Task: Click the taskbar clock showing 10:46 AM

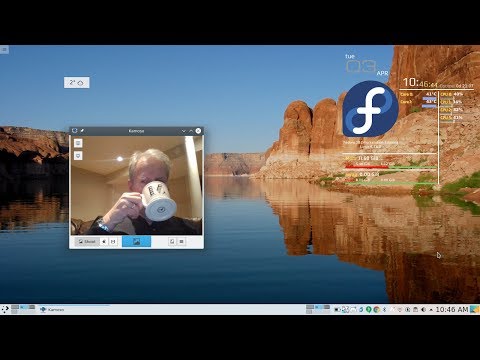Action: tap(452, 310)
